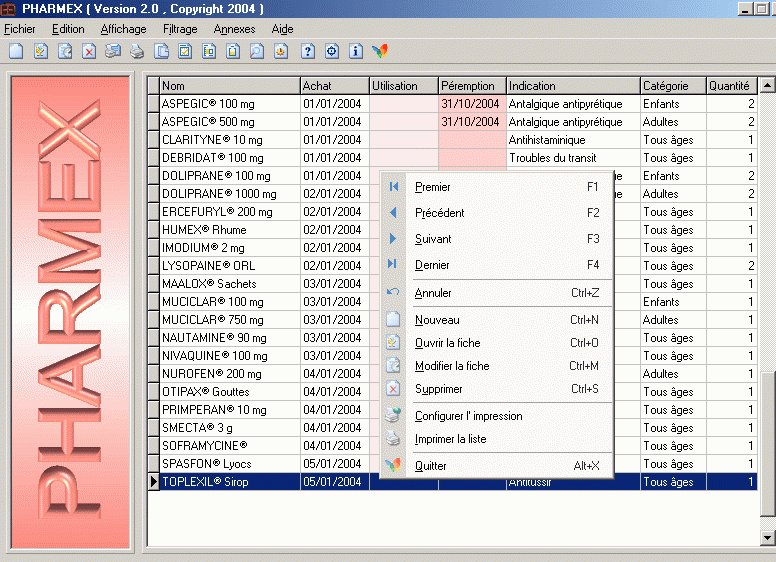Click the CLARITYNE® 10 mg name cell
Screen dimensions: 776x562
click(230, 140)
